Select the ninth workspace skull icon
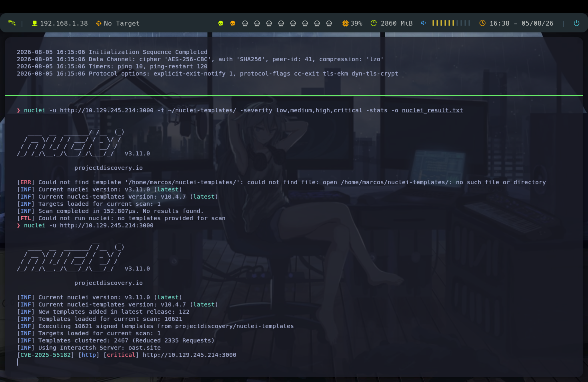 coord(317,23)
